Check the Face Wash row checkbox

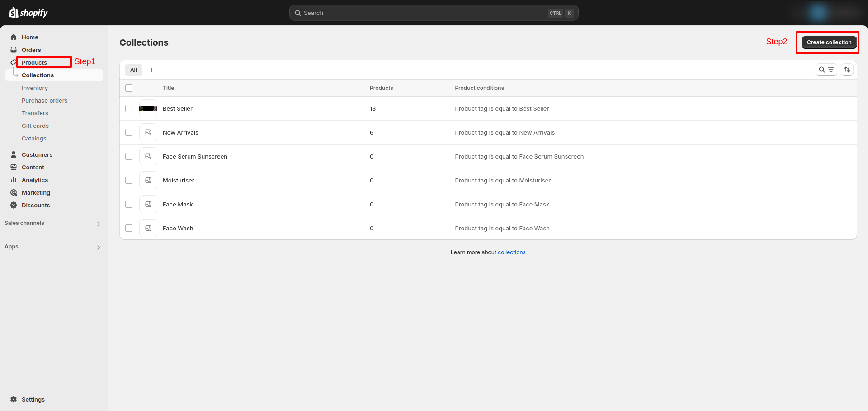click(x=129, y=228)
